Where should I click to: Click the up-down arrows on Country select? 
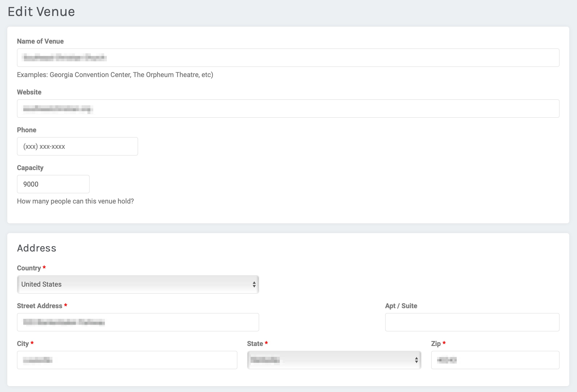coord(254,284)
